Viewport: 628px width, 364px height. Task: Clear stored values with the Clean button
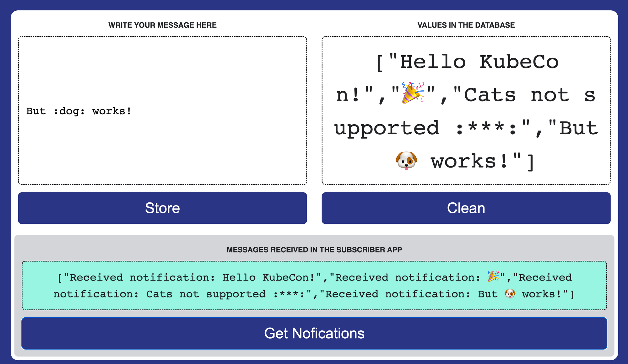click(466, 208)
